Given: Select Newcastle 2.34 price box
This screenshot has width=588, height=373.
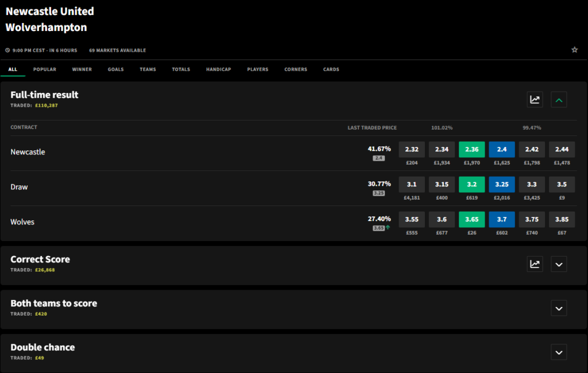Looking at the screenshot, I should tap(442, 149).
